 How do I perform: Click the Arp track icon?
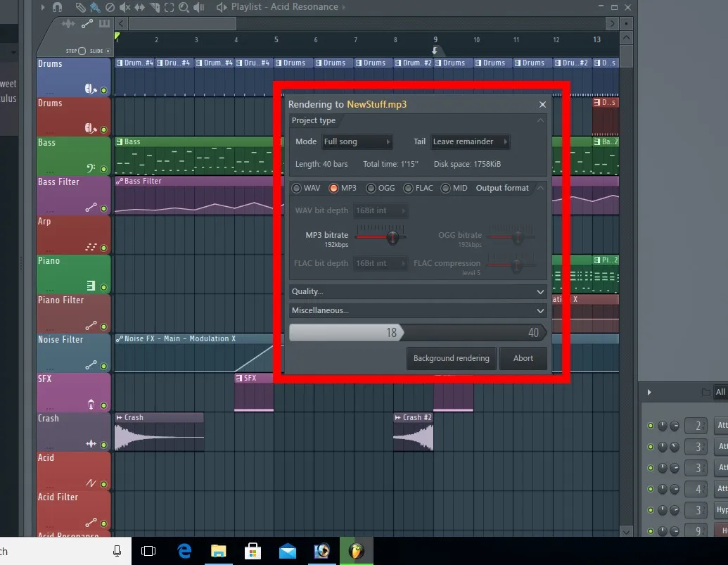point(91,247)
